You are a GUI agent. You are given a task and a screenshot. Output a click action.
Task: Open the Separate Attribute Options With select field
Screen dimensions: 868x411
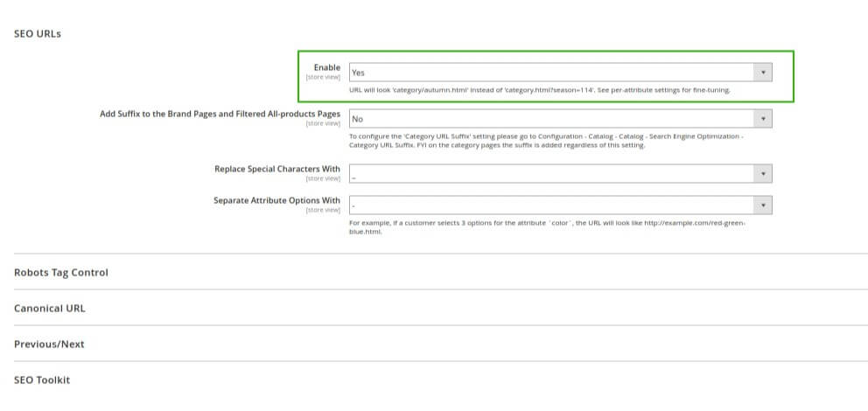(x=551, y=205)
